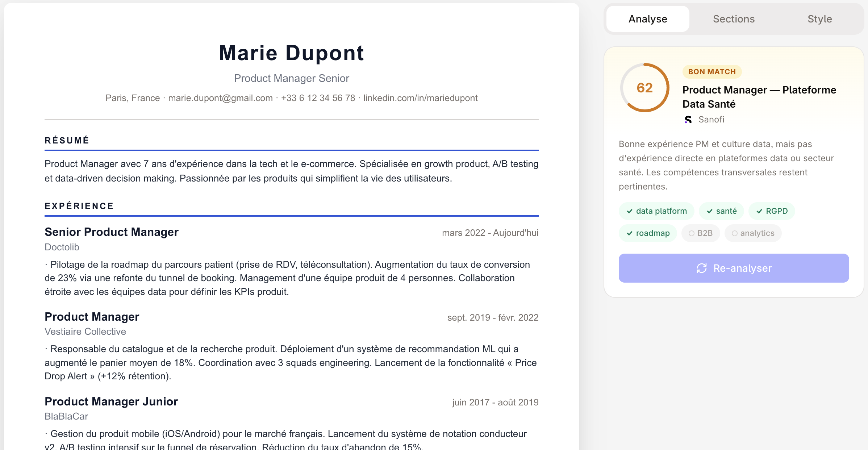Click the EXPÉRIENCE section heading
This screenshot has width=868, height=450.
click(x=79, y=206)
